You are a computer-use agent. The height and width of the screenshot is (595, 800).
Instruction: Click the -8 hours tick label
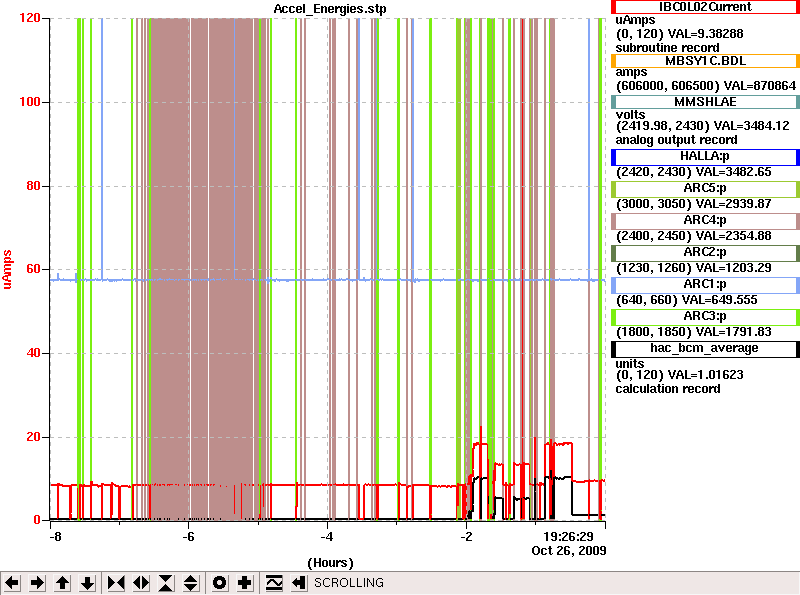point(55,537)
